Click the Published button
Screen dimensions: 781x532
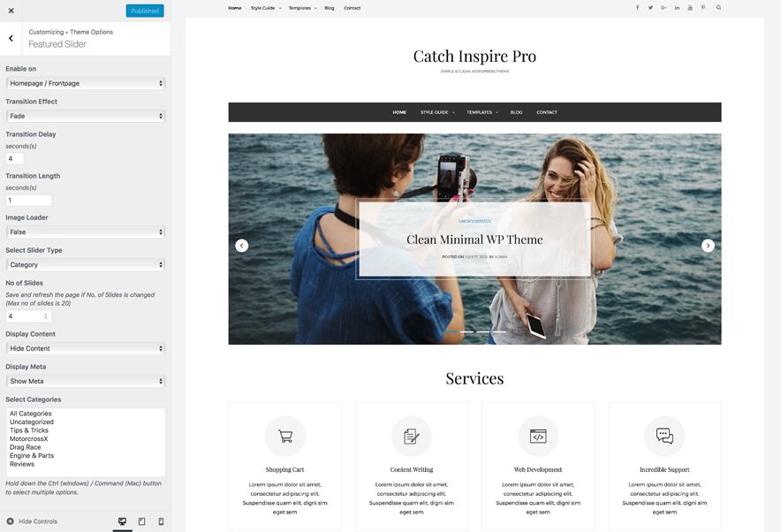point(145,11)
